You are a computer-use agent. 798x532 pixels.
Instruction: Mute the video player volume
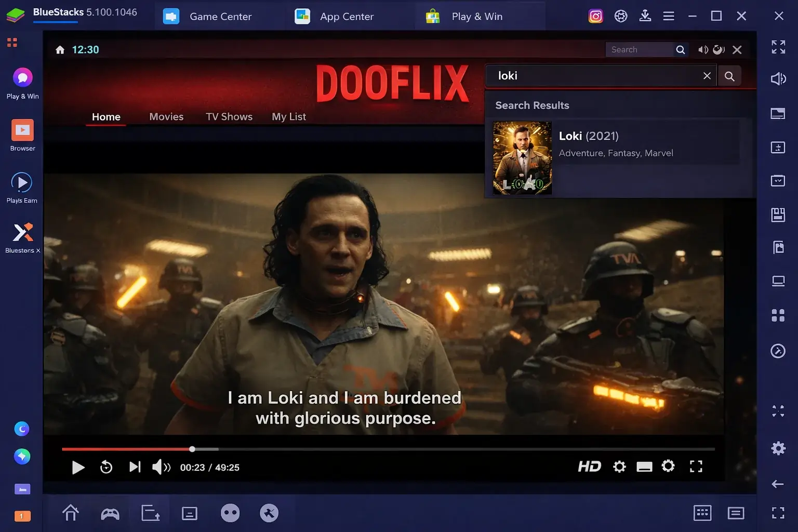click(x=161, y=467)
